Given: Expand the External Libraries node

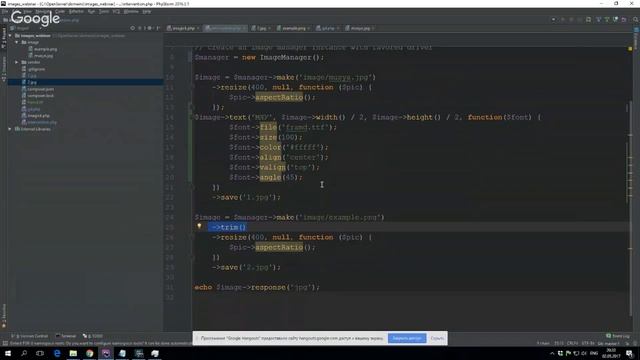Looking at the screenshot, I should click(x=10, y=129).
